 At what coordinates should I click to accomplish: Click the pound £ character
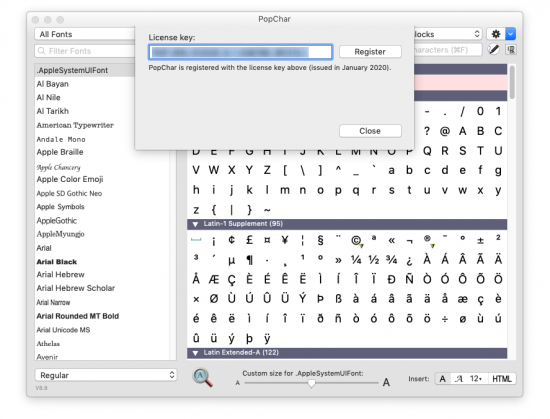click(x=249, y=241)
